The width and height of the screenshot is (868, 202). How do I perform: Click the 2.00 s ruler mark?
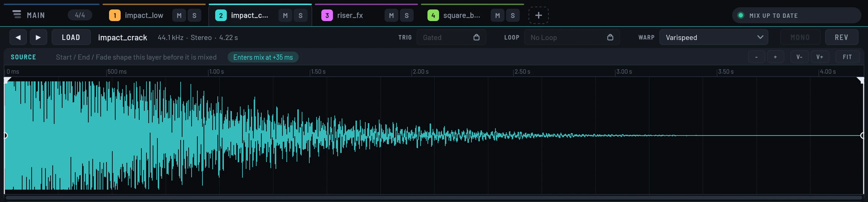(421, 72)
